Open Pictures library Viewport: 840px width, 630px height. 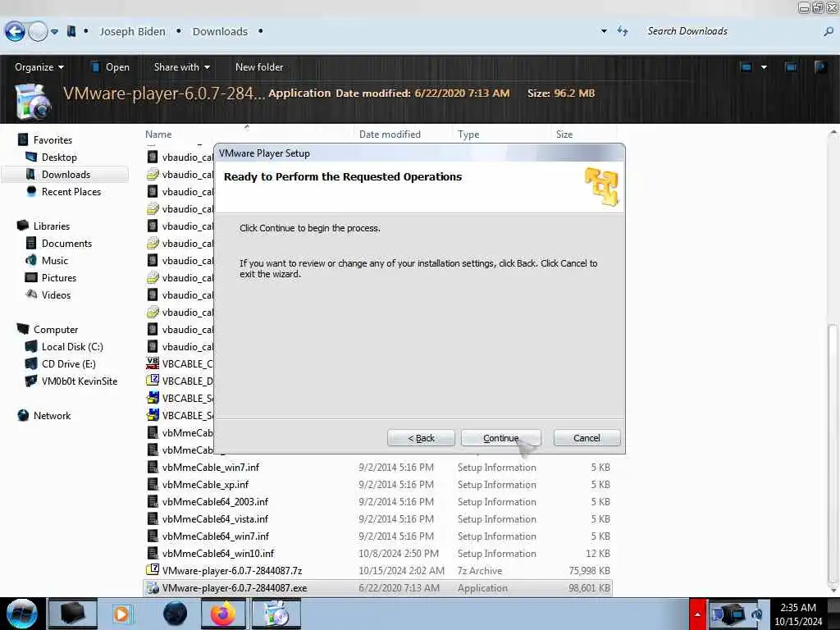click(x=59, y=277)
